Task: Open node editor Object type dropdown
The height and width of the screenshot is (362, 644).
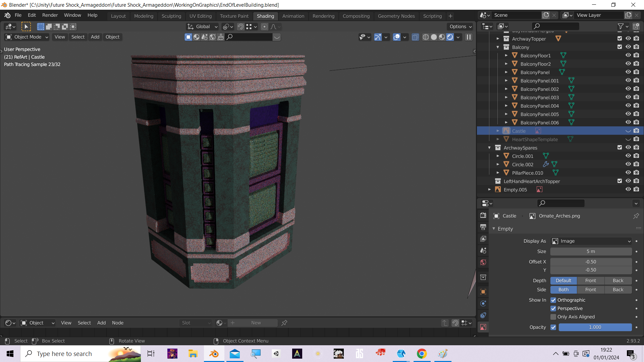Action: pos(38,323)
